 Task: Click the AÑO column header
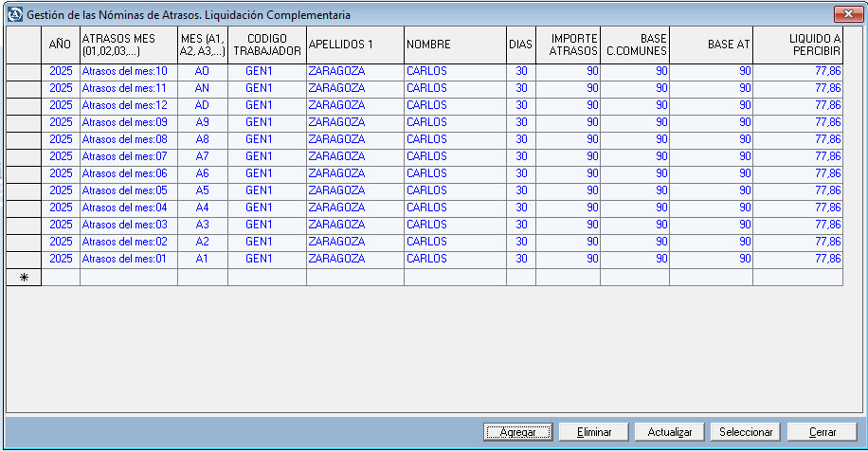[61, 45]
